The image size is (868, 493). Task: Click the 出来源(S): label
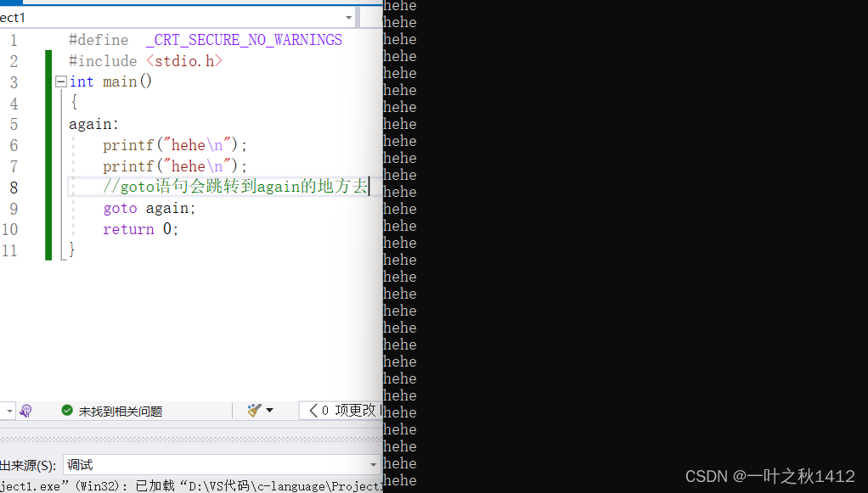coord(28,465)
